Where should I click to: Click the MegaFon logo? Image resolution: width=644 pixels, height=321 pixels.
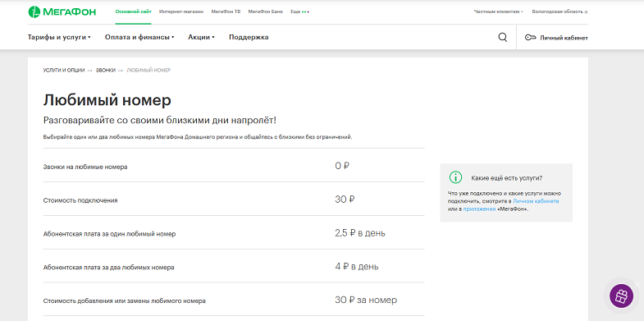(x=62, y=12)
